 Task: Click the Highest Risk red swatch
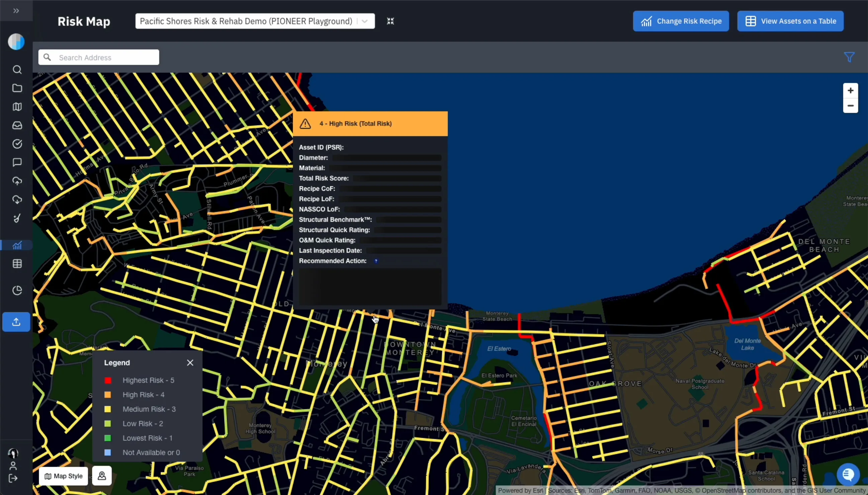[108, 380]
